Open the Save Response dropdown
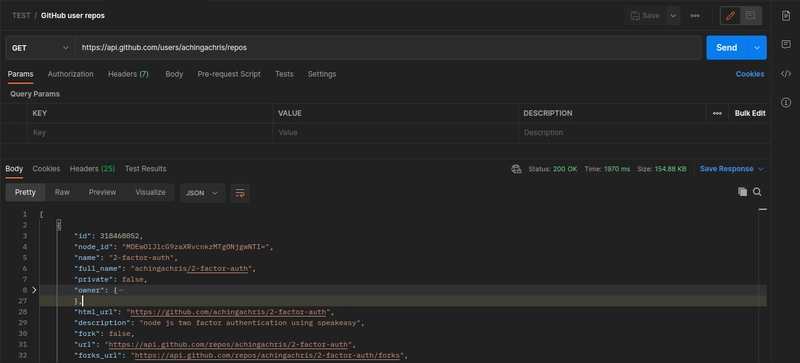The height and width of the screenshot is (363, 800). 732,169
